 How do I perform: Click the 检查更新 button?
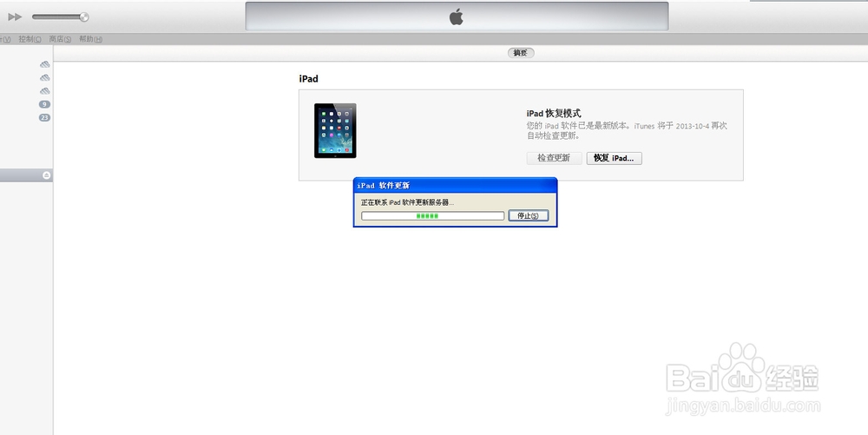pyautogui.click(x=554, y=158)
